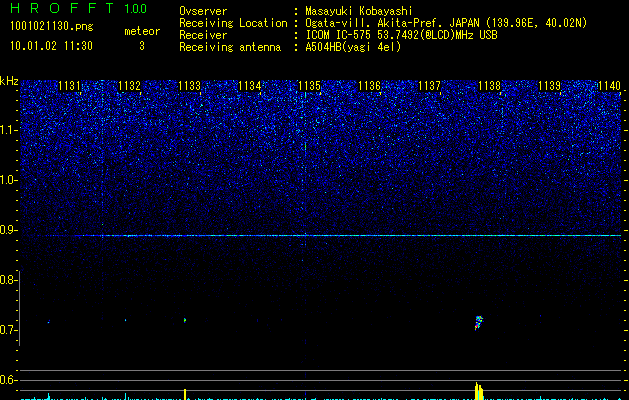Image resolution: width=629 pixels, height=400 pixels.
Task: Click the small green echo near 1133
Action: (x=185, y=320)
